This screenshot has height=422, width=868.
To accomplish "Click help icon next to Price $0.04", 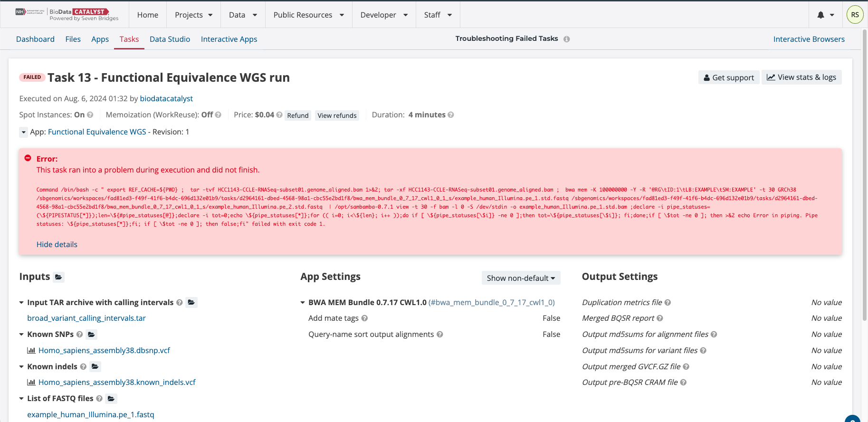I will tap(279, 115).
